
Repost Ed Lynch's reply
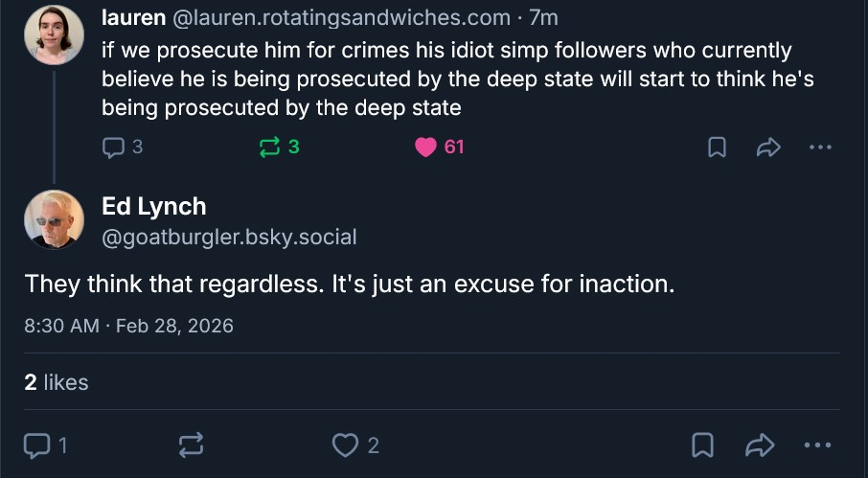click(191, 444)
